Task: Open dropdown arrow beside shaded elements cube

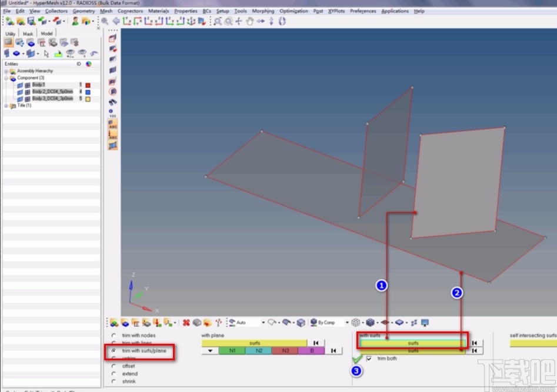Action: (377, 323)
